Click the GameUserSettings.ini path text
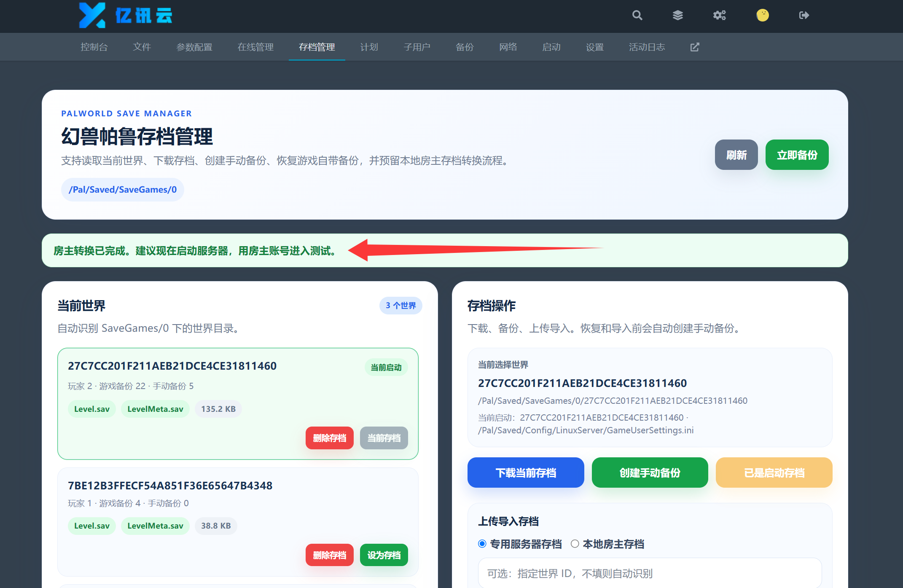Image resolution: width=903 pixels, height=588 pixels. (586, 430)
